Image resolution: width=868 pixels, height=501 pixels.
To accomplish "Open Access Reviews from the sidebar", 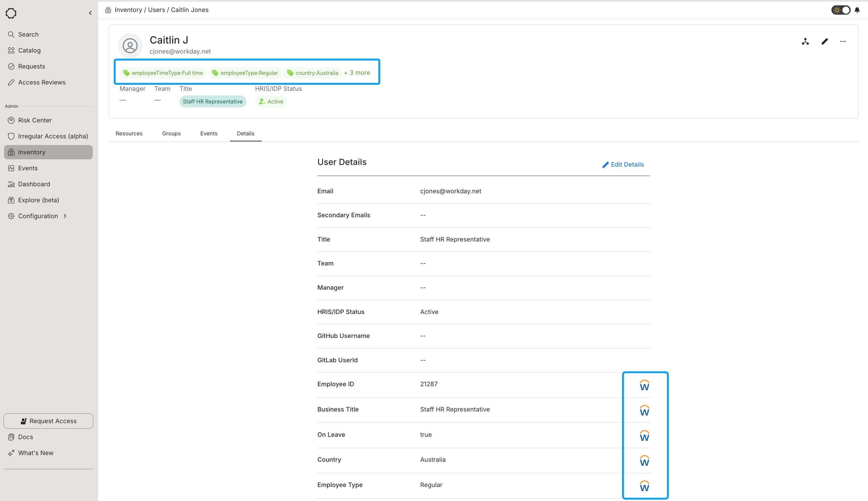I will coord(42,82).
